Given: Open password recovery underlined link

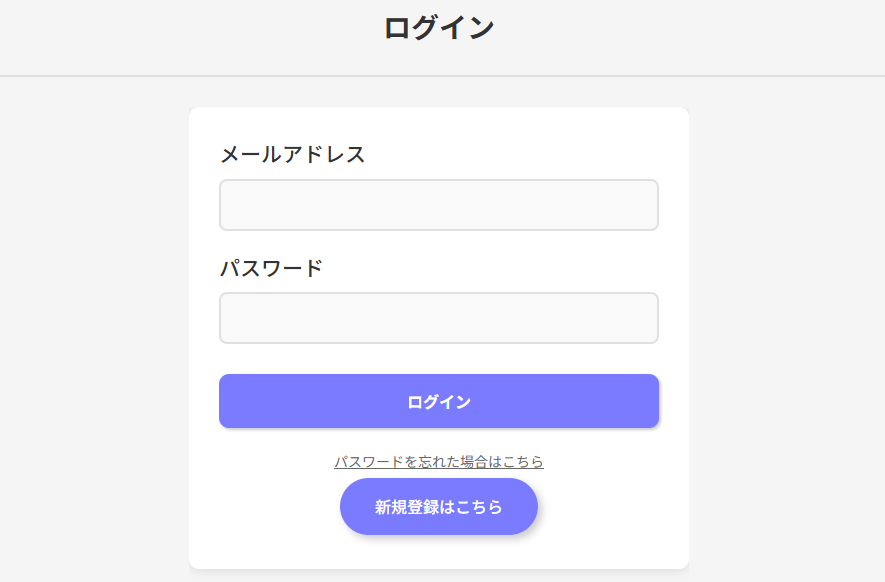Looking at the screenshot, I should point(438,462).
